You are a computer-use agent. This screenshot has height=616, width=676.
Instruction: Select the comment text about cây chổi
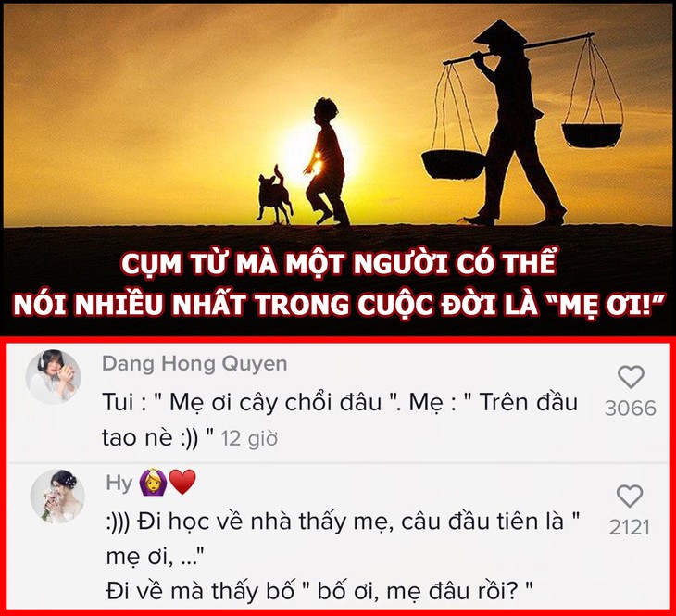(340, 421)
